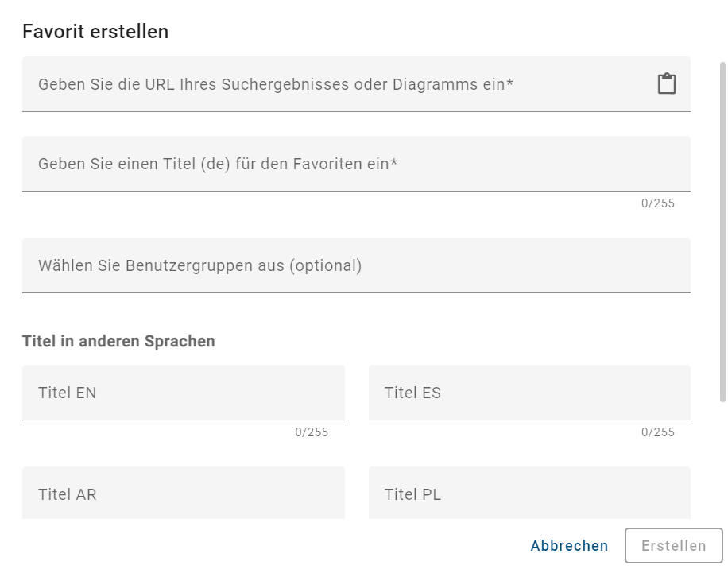Click the 'Favorit erstellen' dialog title

point(96,32)
